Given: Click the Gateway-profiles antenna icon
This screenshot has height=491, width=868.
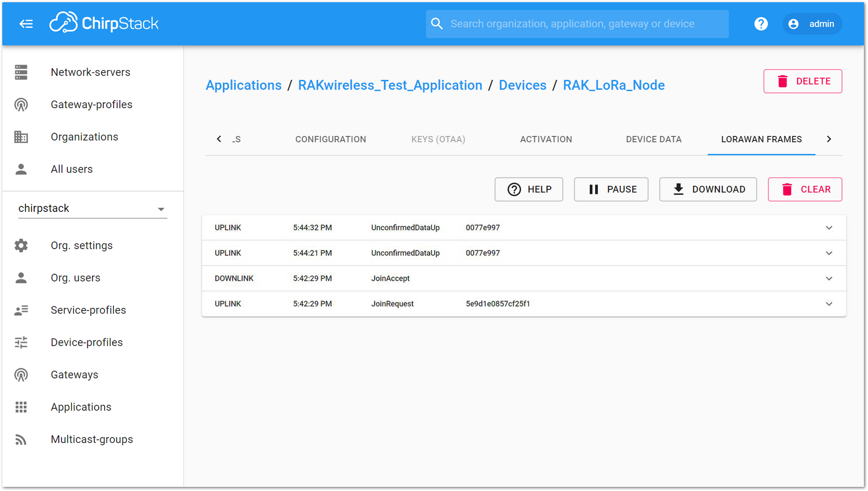Looking at the screenshot, I should pos(21,105).
